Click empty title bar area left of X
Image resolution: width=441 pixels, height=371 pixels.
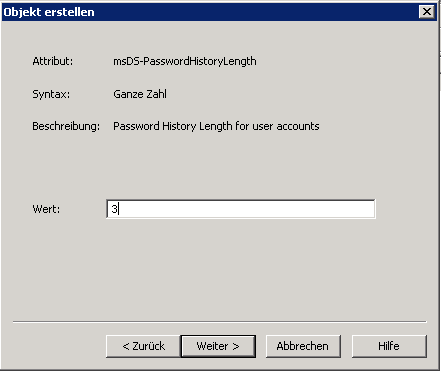point(257,12)
